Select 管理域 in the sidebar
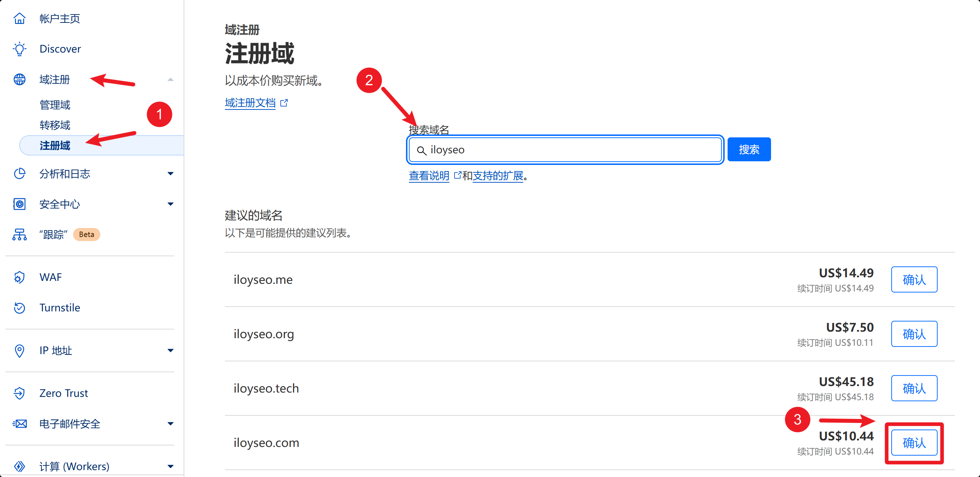 55,104
